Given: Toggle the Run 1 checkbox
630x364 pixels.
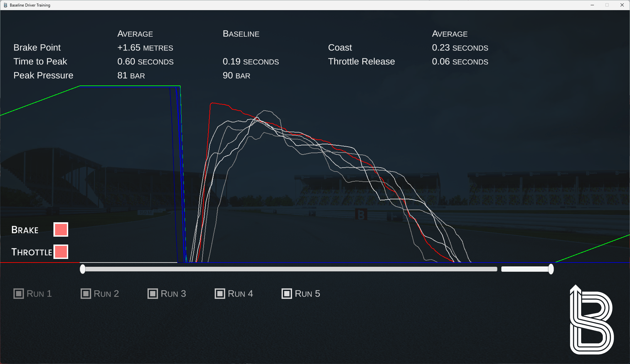Looking at the screenshot, I should pyautogui.click(x=19, y=294).
